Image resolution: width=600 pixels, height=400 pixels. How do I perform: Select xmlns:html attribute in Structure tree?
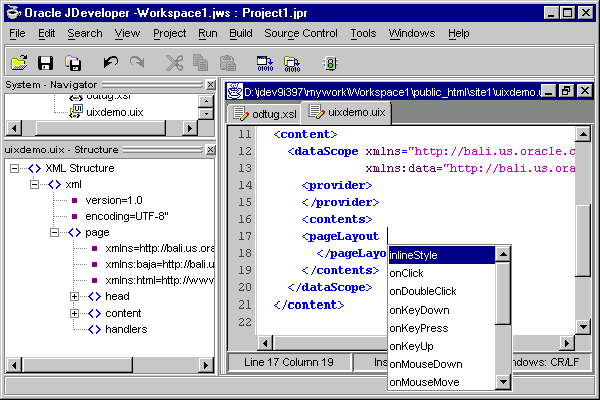[160, 280]
